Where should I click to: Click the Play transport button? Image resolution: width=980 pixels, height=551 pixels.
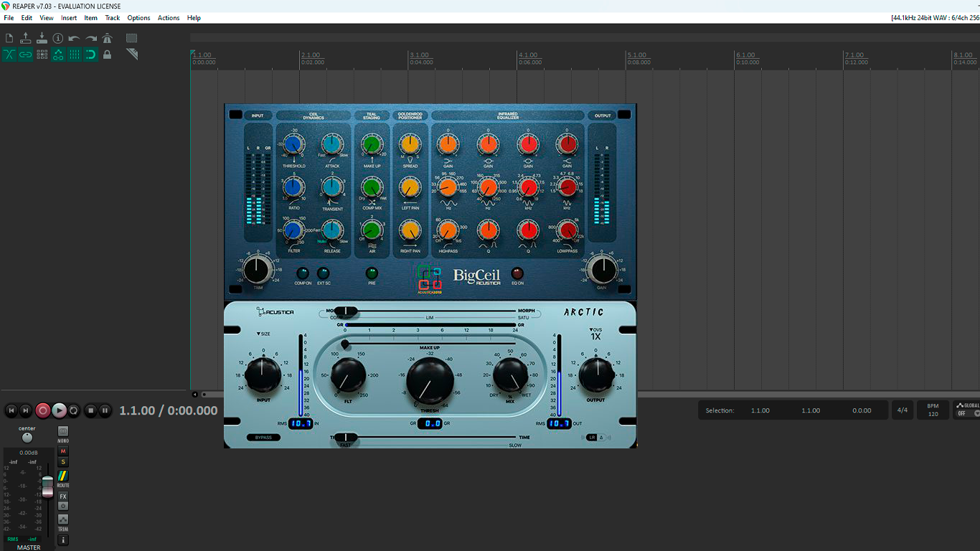[59, 410]
